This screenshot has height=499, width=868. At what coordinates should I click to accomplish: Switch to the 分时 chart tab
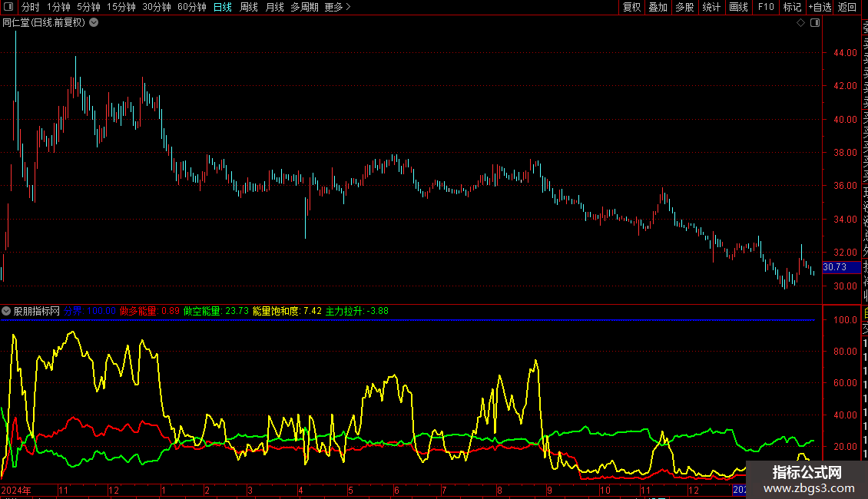[30, 7]
